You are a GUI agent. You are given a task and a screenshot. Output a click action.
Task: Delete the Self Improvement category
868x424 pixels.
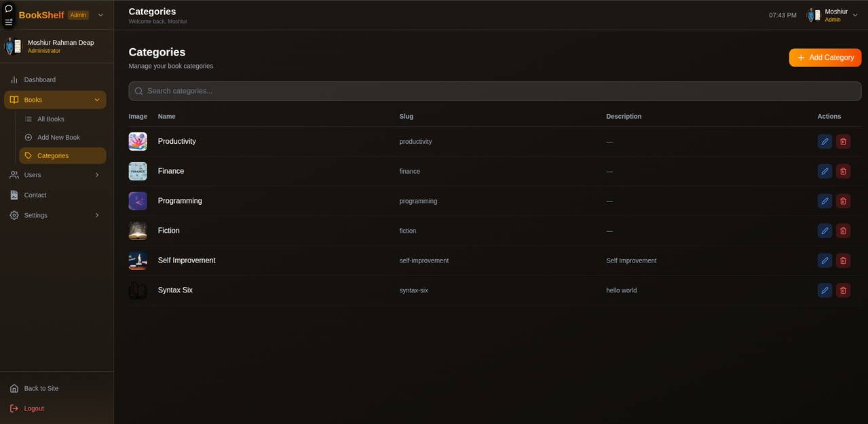pyautogui.click(x=843, y=261)
